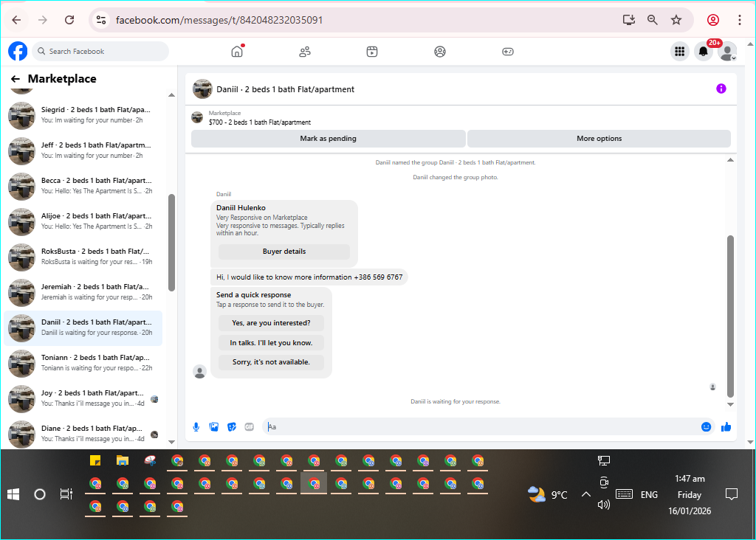Image resolution: width=756 pixels, height=540 pixels.
Task: Click install app icon in address bar
Action: (629, 20)
